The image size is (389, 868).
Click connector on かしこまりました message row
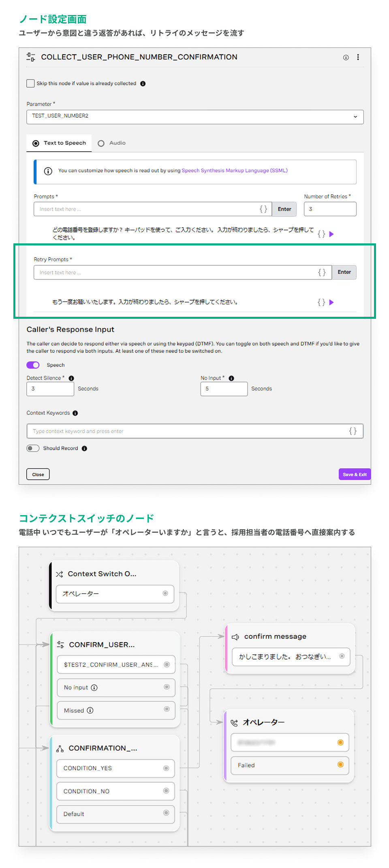[x=342, y=656]
